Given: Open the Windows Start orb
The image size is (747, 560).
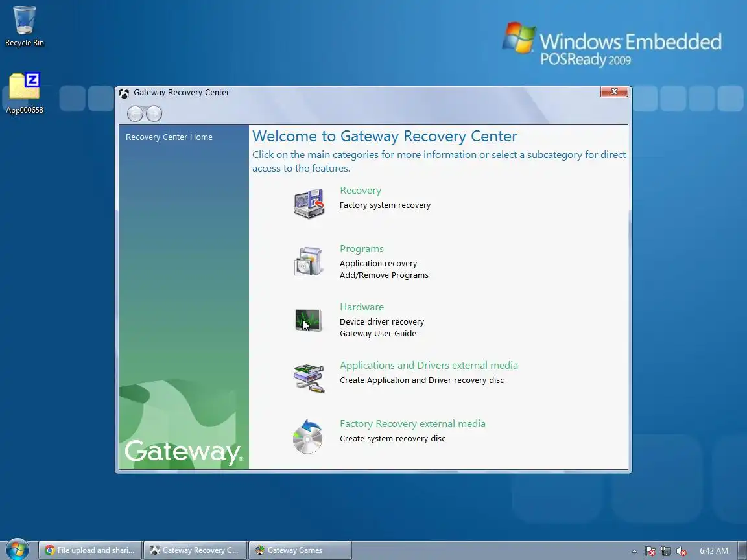Looking at the screenshot, I should click(x=17, y=550).
